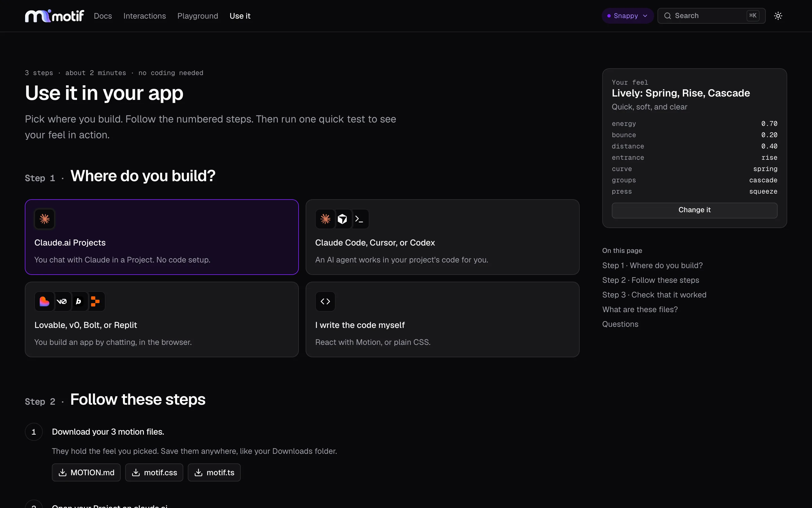
Task: Click the Replit orange icon
Action: point(96,301)
